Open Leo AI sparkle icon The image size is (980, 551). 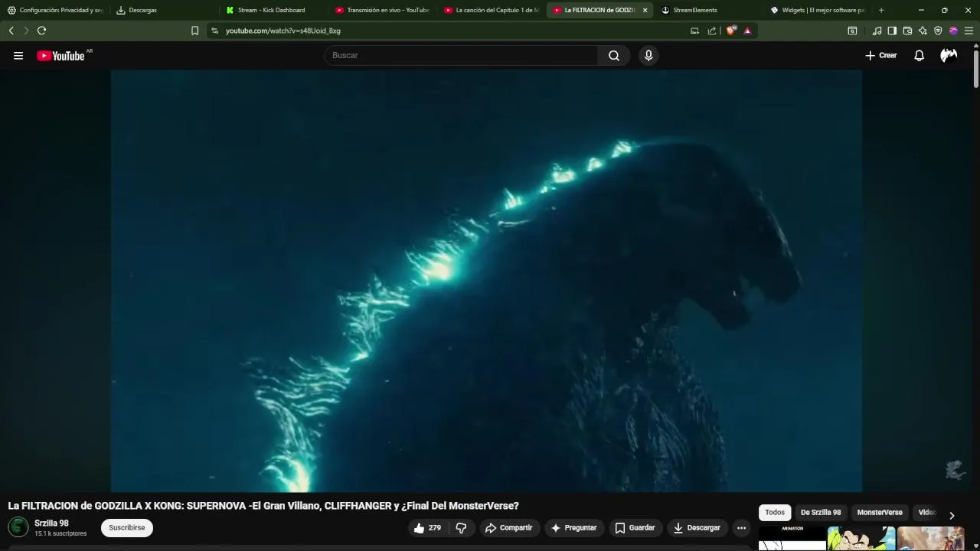point(923,31)
